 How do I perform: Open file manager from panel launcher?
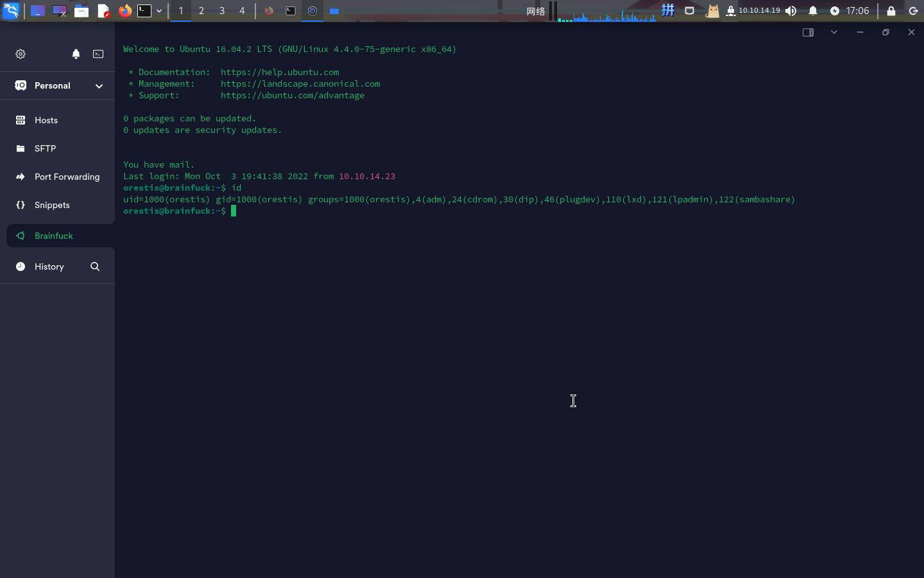[81, 11]
